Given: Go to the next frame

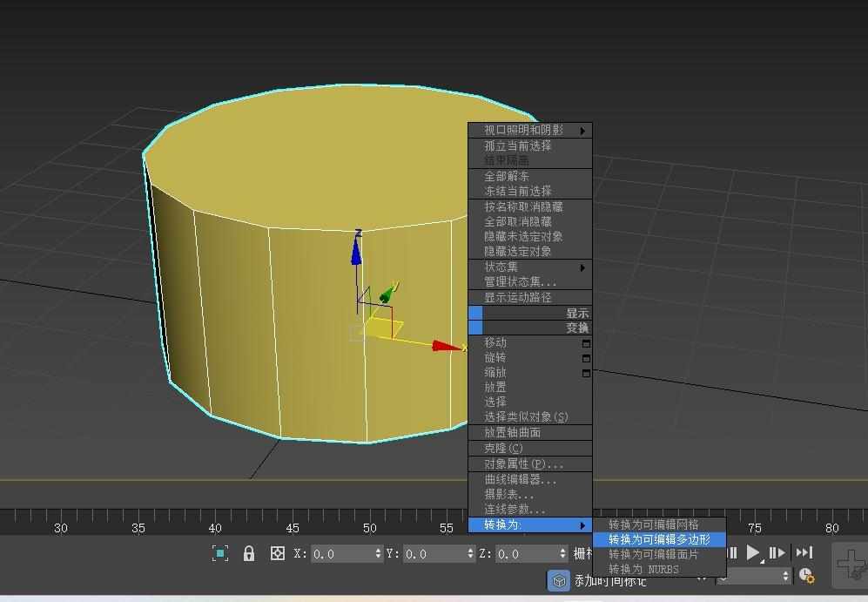Looking at the screenshot, I should pyautogui.click(x=776, y=552).
